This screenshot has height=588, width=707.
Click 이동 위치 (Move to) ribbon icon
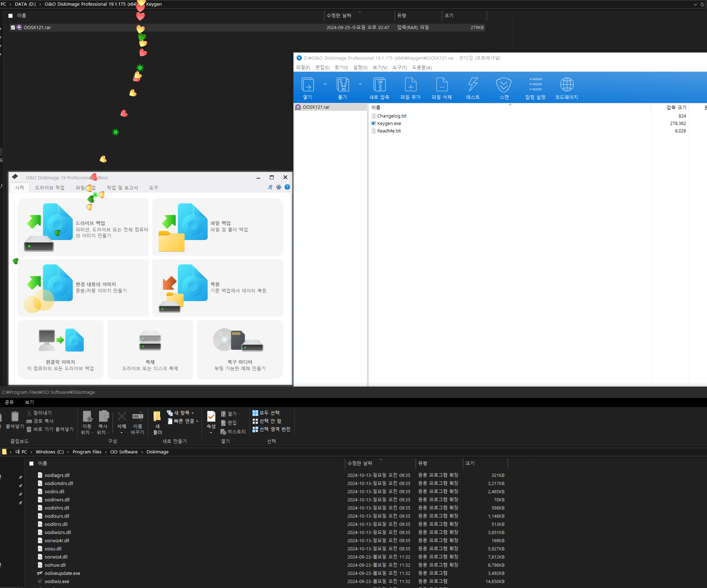coord(87,416)
